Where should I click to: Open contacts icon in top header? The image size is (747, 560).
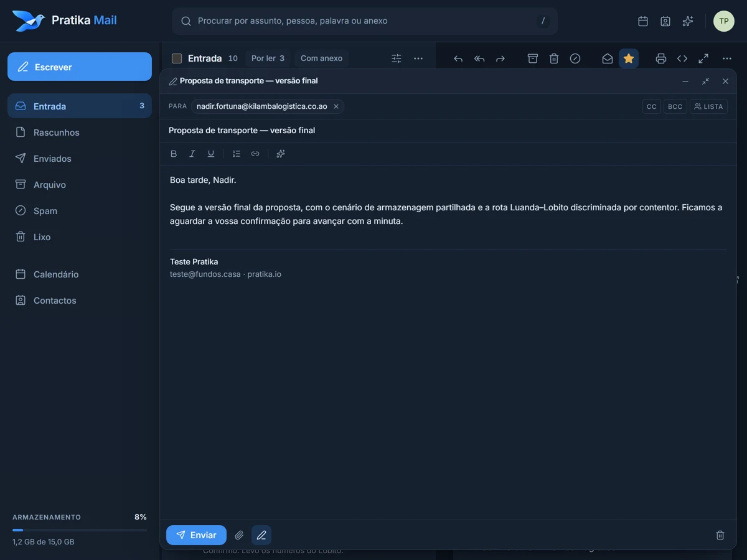point(665,21)
